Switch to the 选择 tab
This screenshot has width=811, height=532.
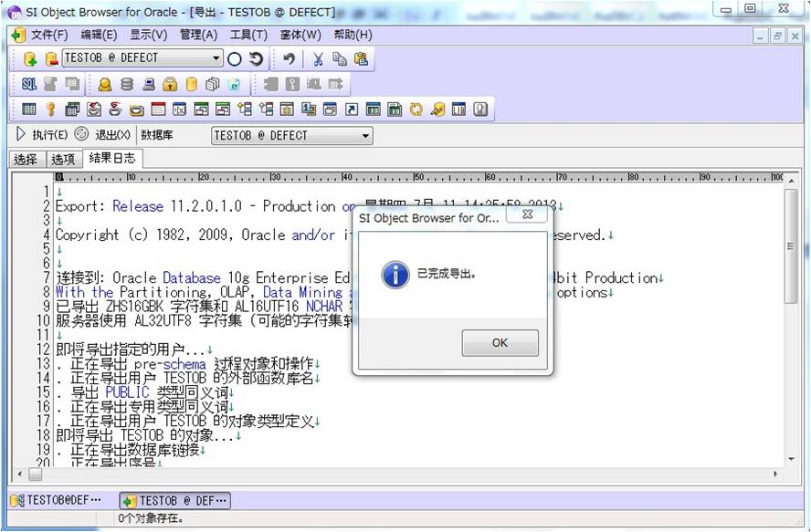click(x=26, y=160)
